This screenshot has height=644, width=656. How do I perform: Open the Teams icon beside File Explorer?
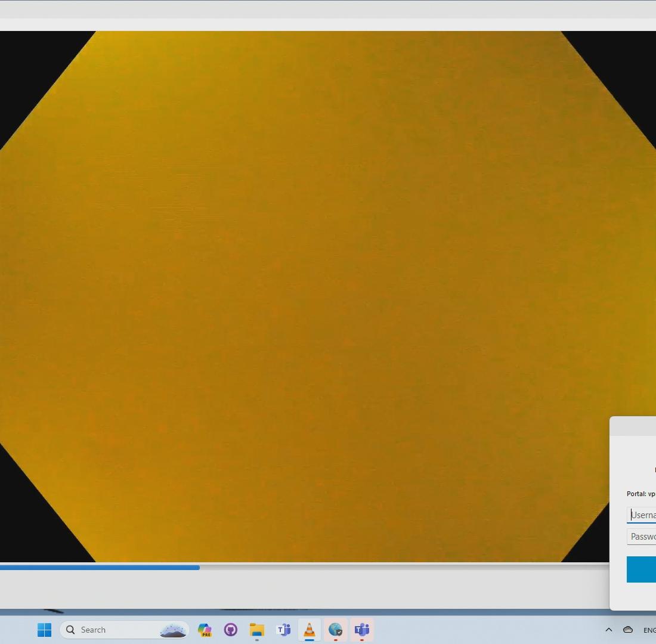point(283,630)
